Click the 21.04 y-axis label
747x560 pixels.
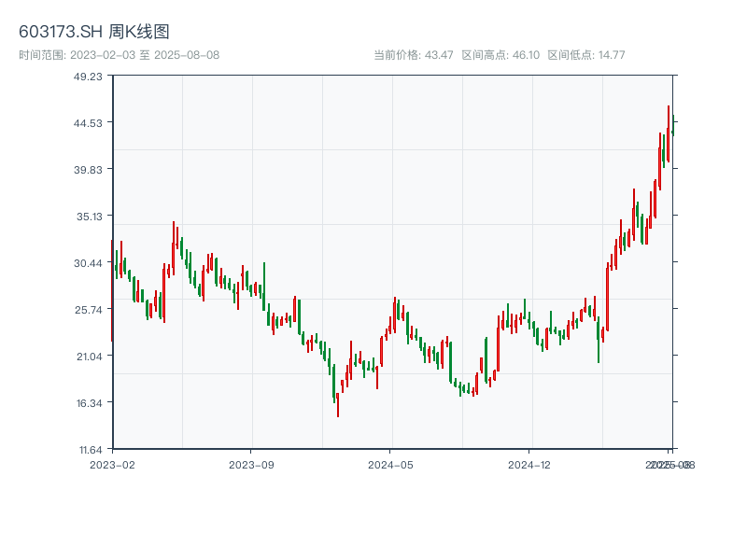(x=88, y=356)
